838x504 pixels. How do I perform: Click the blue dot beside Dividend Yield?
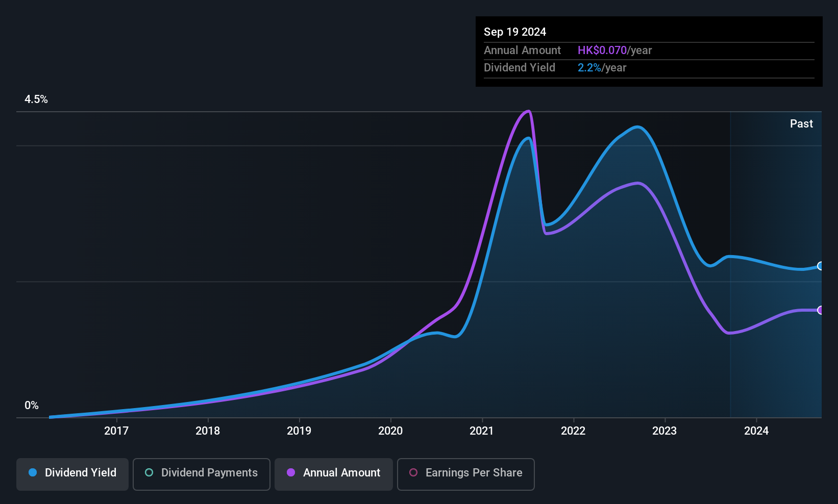tap(33, 472)
